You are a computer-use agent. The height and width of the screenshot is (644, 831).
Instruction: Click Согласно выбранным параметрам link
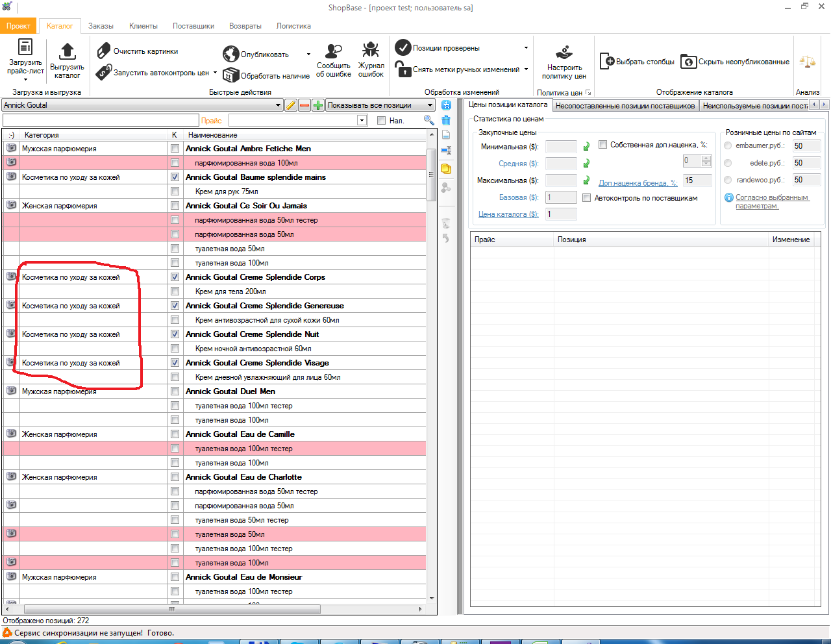772,201
